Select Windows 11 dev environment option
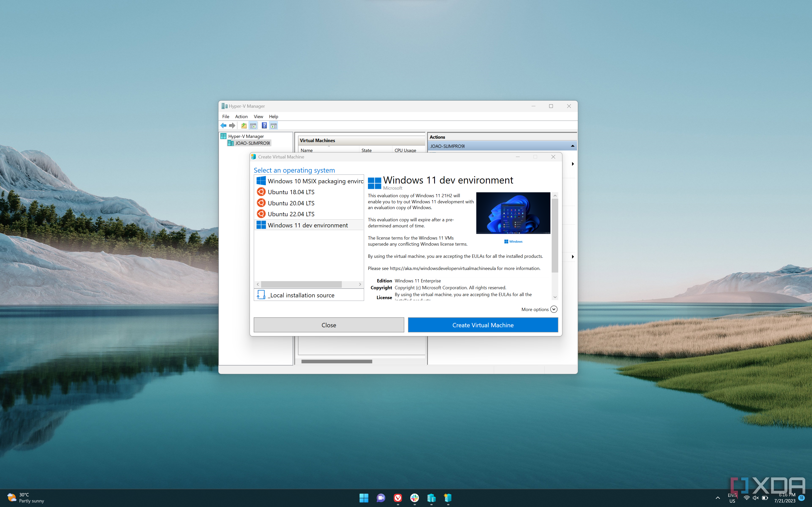Screen dimensions: 812x507 pos(307,225)
